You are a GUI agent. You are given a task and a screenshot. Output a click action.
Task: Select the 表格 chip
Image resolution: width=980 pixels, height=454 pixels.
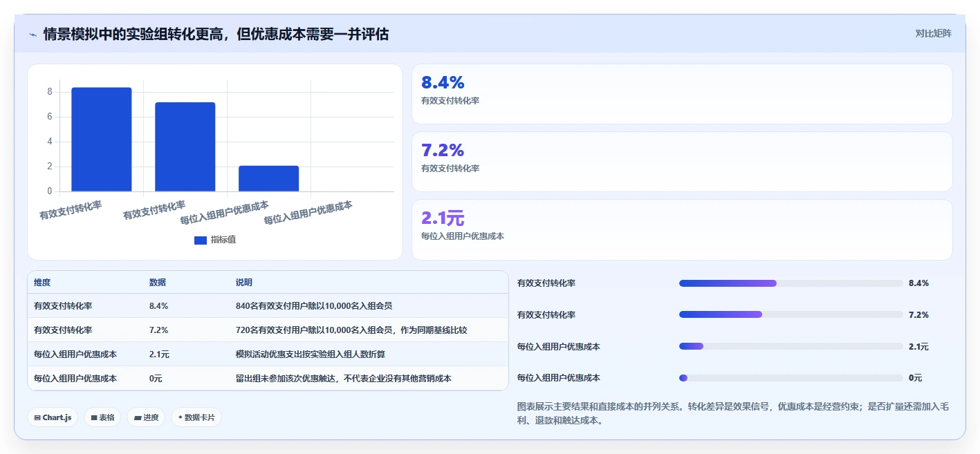(102, 417)
